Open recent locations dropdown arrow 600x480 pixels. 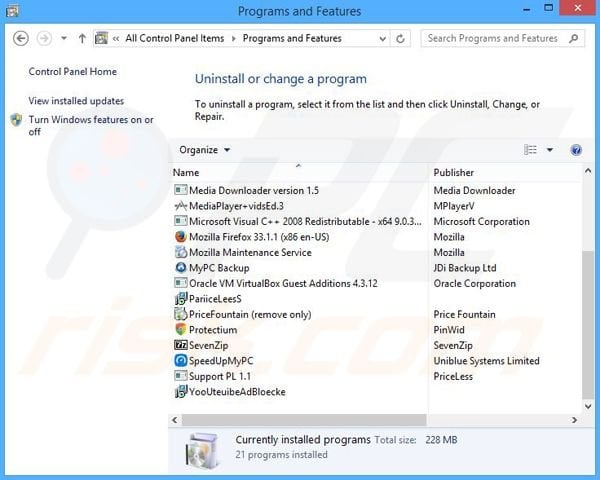(x=64, y=38)
